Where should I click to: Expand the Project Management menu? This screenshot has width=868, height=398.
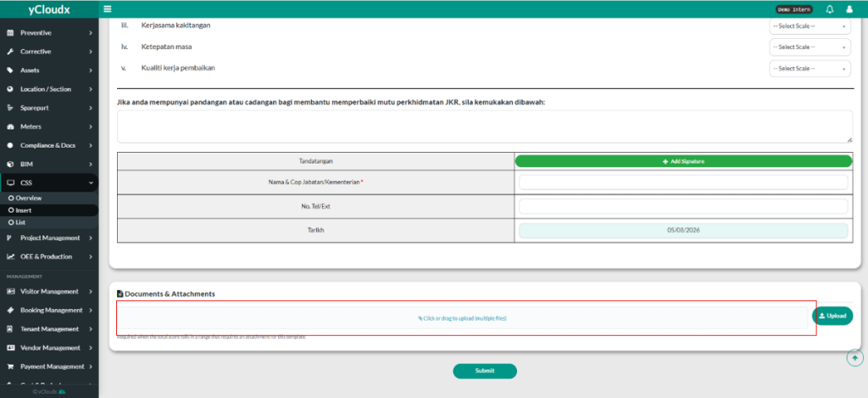[x=49, y=238]
